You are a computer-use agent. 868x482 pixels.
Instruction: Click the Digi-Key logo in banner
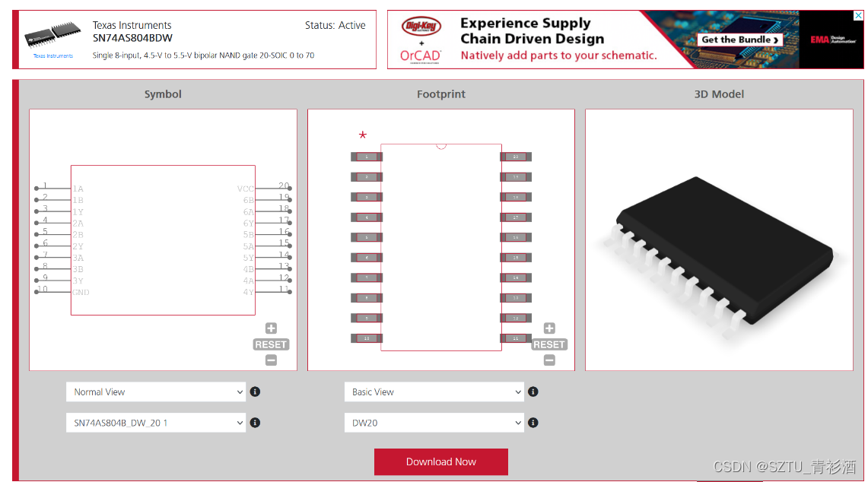421,26
